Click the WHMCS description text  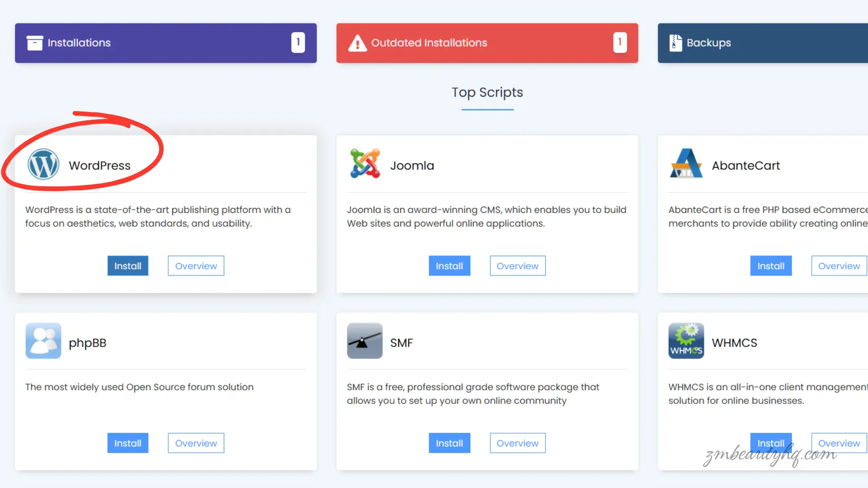[768, 394]
